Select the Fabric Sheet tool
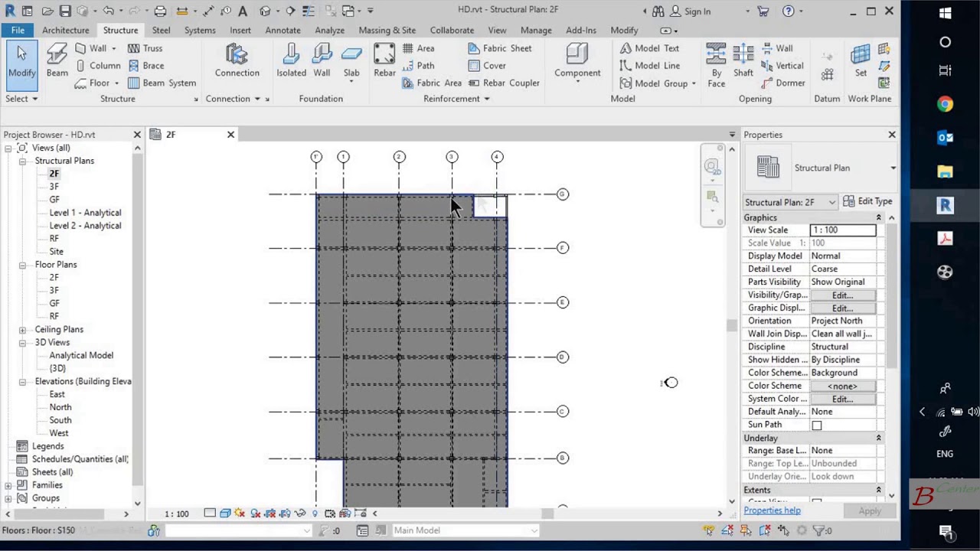Image resolution: width=980 pixels, height=551 pixels. tap(499, 48)
